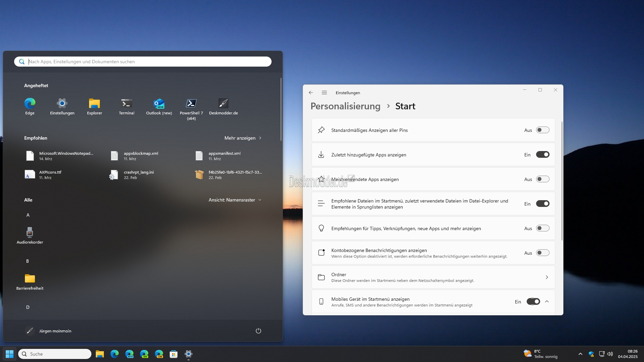Click Mehr anzeigen in Empfohlen

coord(243,138)
